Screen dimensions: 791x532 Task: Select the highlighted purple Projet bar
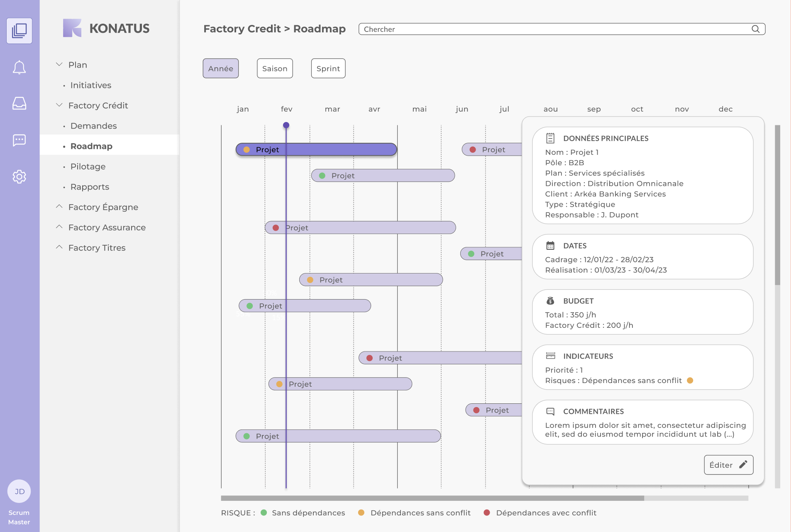tap(316, 149)
